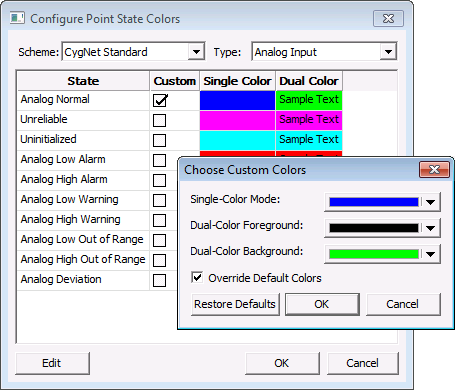
Task: Click OK in Configure Point State Colors window
Action: (x=282, y=363)
